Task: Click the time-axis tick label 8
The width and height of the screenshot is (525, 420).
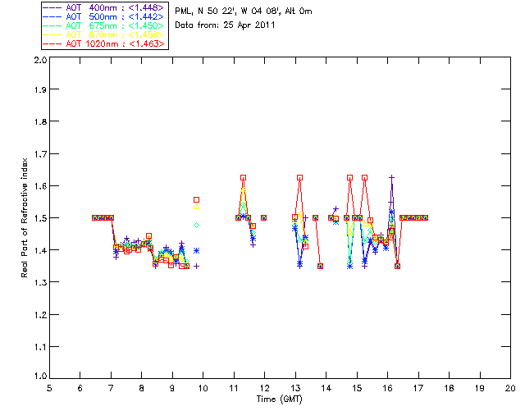Action: [x=142, y=388]
